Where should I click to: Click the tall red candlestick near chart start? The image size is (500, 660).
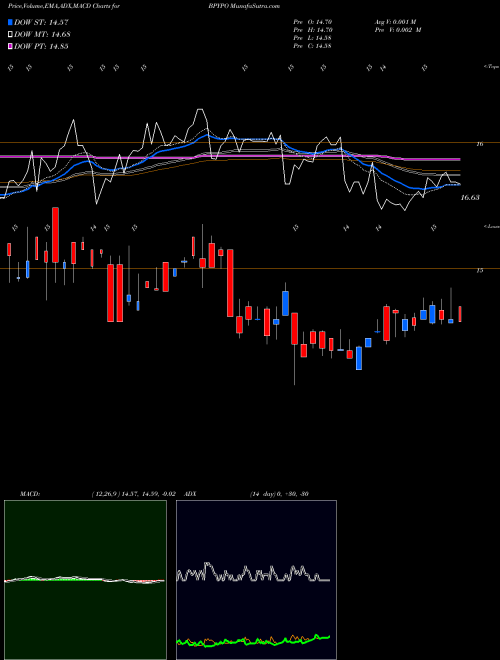pos(55,235)
